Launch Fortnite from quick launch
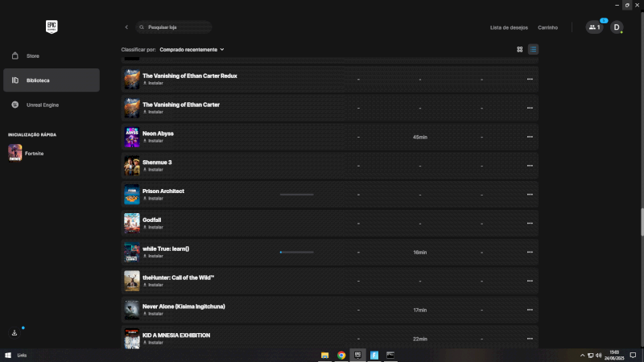The width and height of the screenshot is (644, 362). pyautogui.click(x=27, y=153)
